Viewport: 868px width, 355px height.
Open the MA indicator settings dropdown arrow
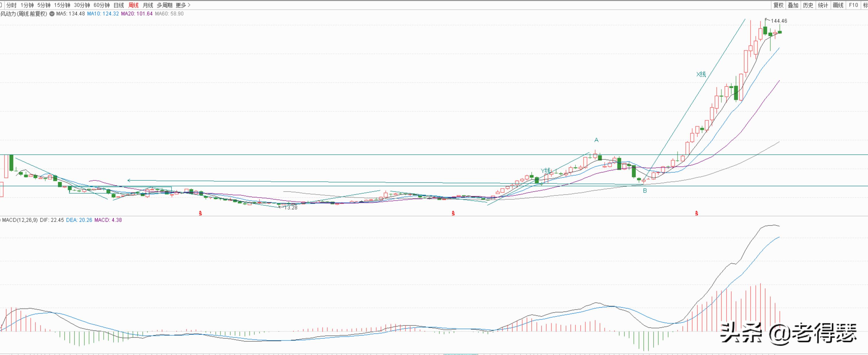tap(52, 14)
